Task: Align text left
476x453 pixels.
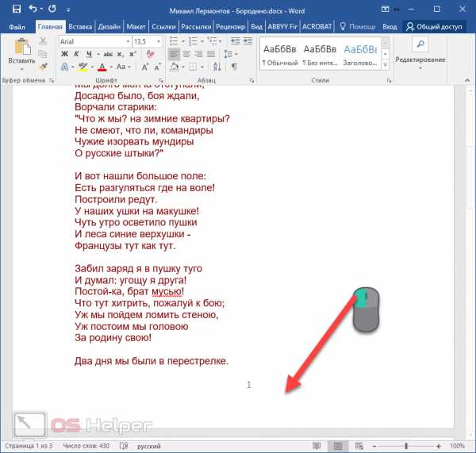Action: tap(174, 54)
